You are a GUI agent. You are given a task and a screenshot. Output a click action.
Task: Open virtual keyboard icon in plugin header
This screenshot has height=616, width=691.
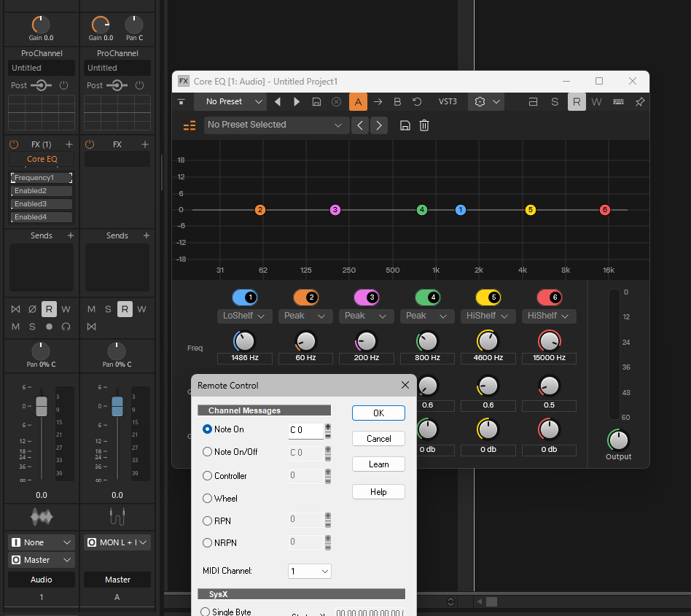pyautogui.click(x=618, y=102)
